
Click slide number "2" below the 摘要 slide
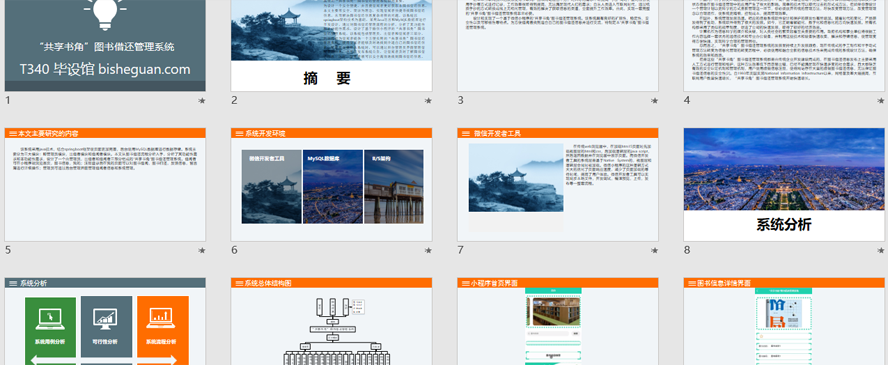[234, 100]
